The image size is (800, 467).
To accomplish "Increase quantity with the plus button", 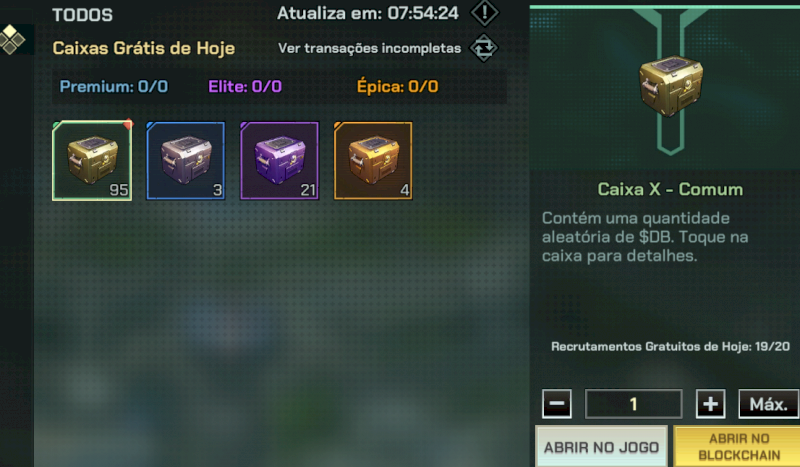I will (x=711, y=404).
